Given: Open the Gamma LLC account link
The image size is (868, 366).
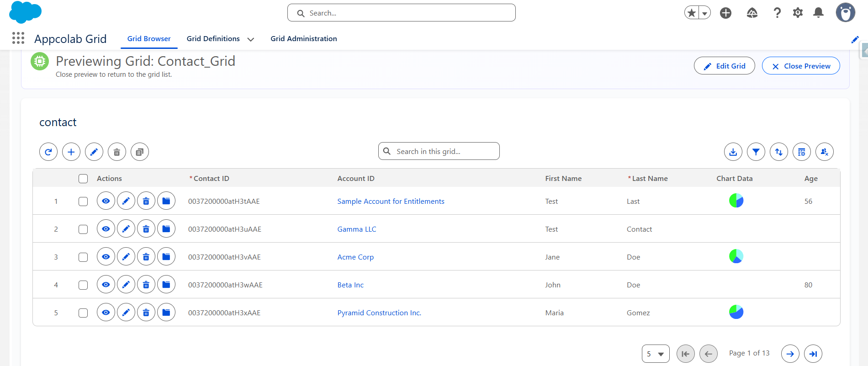Looking at the screenshot, I should pos(357,229).
